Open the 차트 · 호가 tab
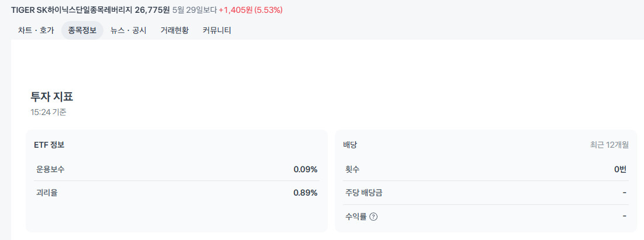 [x=36, y=30]
